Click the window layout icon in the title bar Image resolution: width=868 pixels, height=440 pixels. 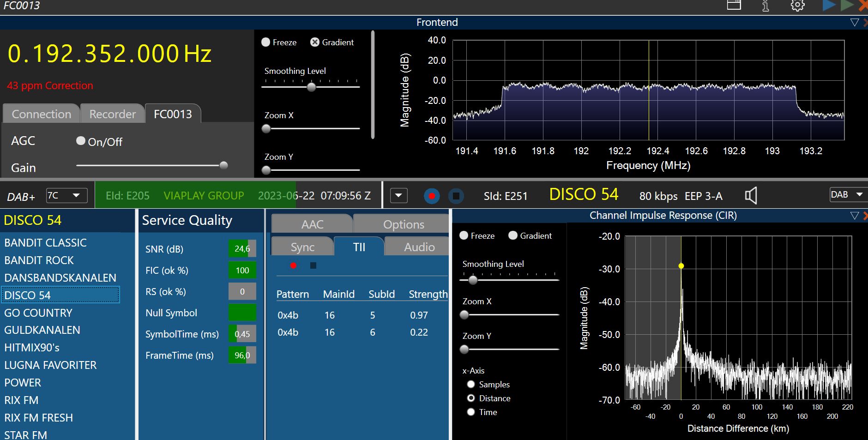click(734, 5)
